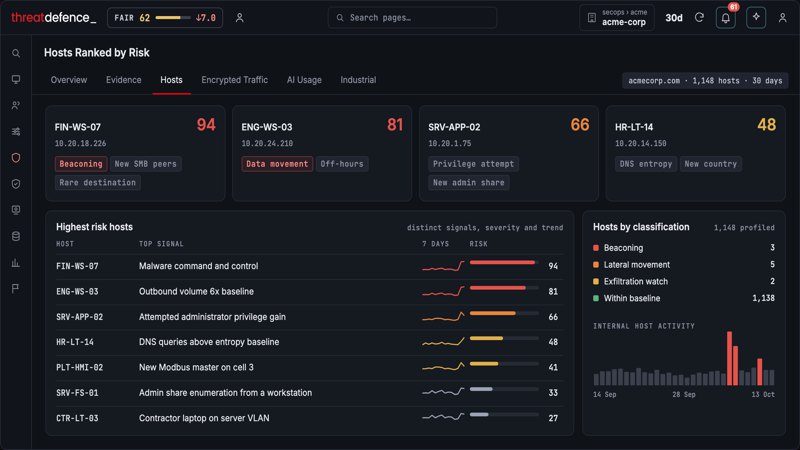
Task: Open the shield checkmark icon in sidebar
Action: [x=16, y=184]
